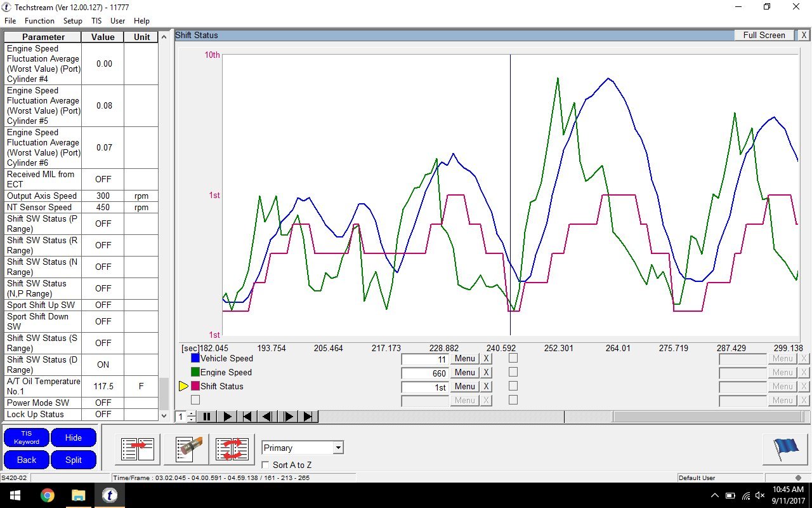The height and width of the screenshot is (508, 812).
Task: Open the Function menu
Action: [39, 21]
